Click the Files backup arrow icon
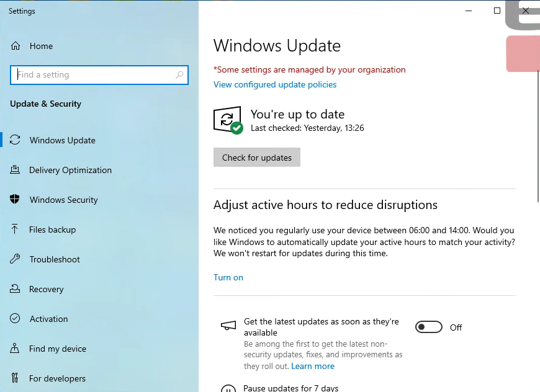The height and width of the screenshot is (392, 540). coord(16,229)
